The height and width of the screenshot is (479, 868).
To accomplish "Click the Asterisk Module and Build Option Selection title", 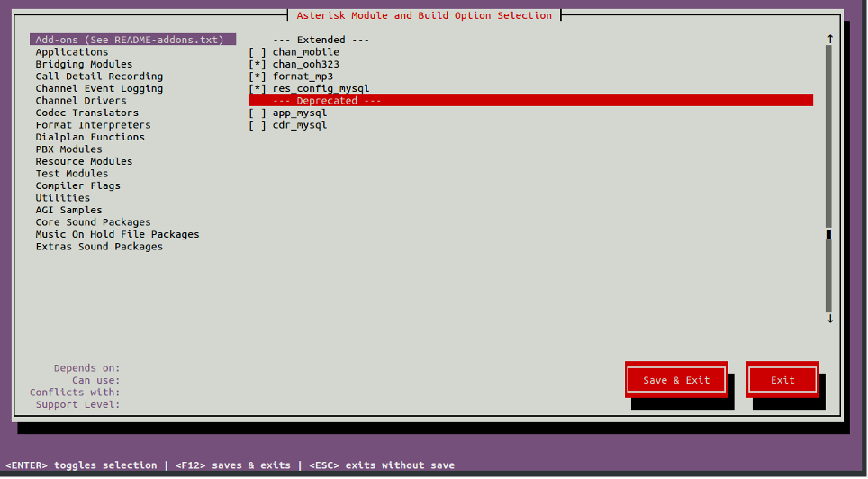I will (x=424, y=15).
